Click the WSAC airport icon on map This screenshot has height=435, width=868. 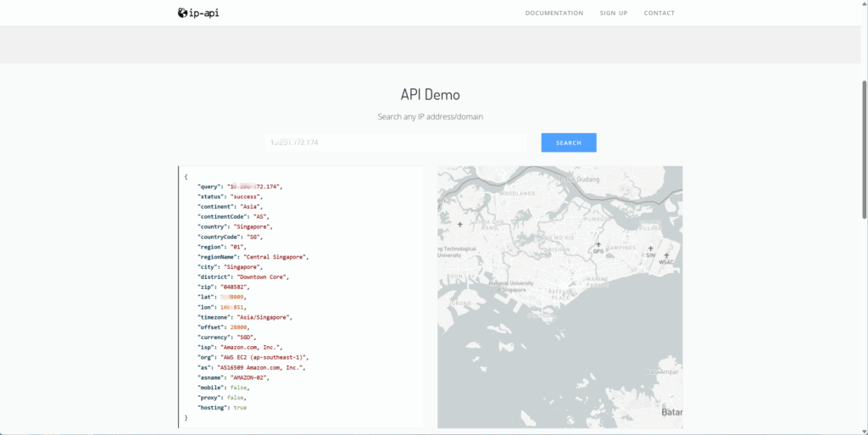pyautogui.click(x=666, y=256)
